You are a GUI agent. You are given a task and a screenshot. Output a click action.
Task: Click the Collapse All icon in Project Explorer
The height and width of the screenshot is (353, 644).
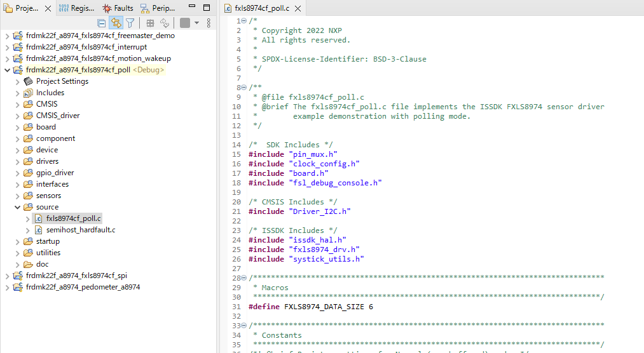pos(102,23)
